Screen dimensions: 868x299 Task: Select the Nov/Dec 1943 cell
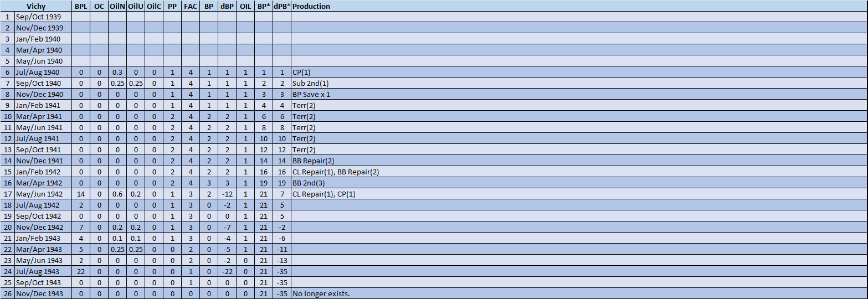tap(43, 294)
